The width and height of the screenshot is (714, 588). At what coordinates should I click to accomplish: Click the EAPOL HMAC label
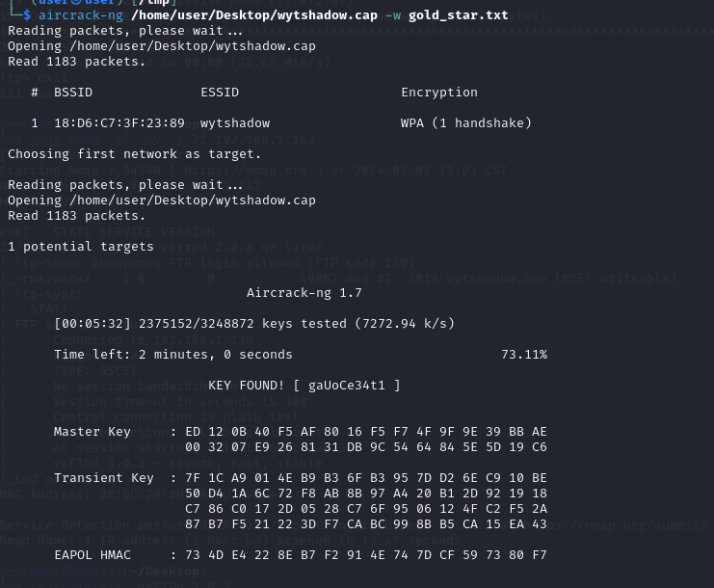(93, 555)
